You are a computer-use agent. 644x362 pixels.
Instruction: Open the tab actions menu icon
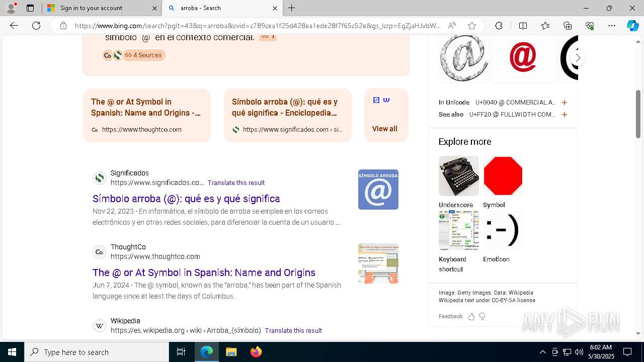(30, 8)
